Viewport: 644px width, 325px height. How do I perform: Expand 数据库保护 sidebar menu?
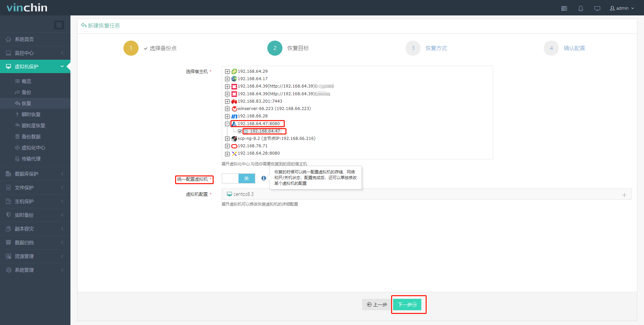35,174
